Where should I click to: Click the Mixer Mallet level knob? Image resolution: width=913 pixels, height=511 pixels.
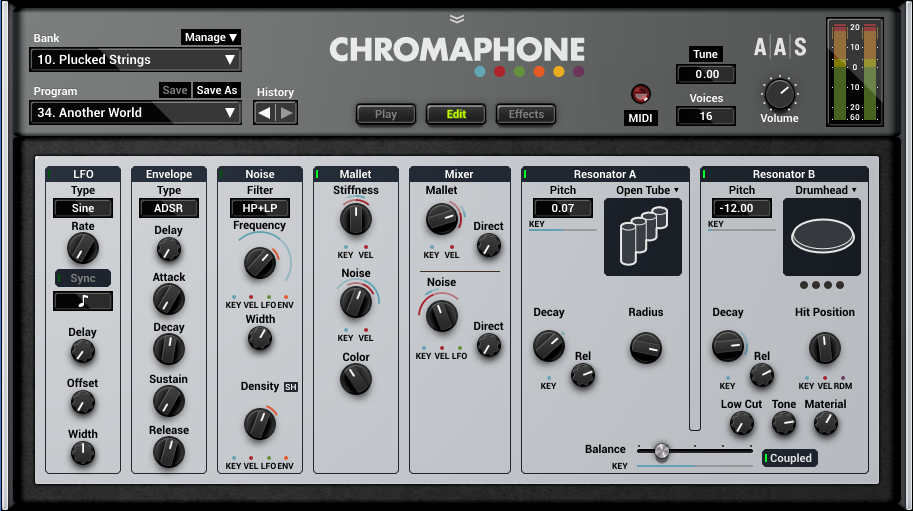(442, 219)
